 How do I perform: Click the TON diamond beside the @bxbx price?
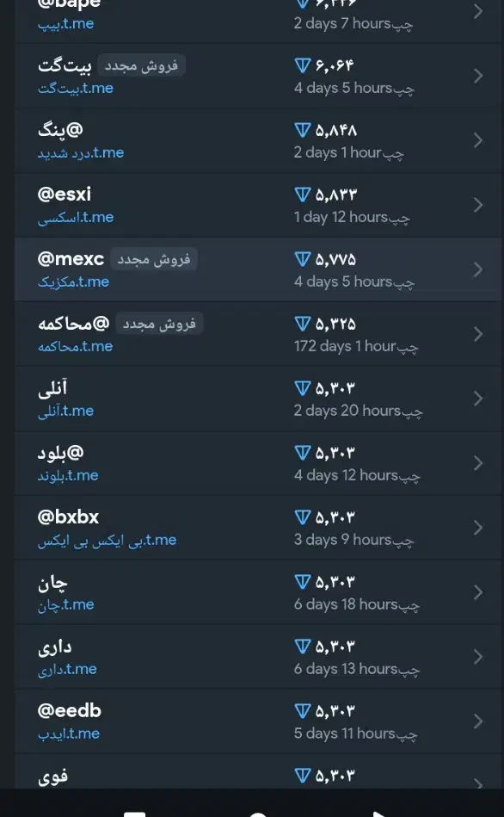click(302, 517)
